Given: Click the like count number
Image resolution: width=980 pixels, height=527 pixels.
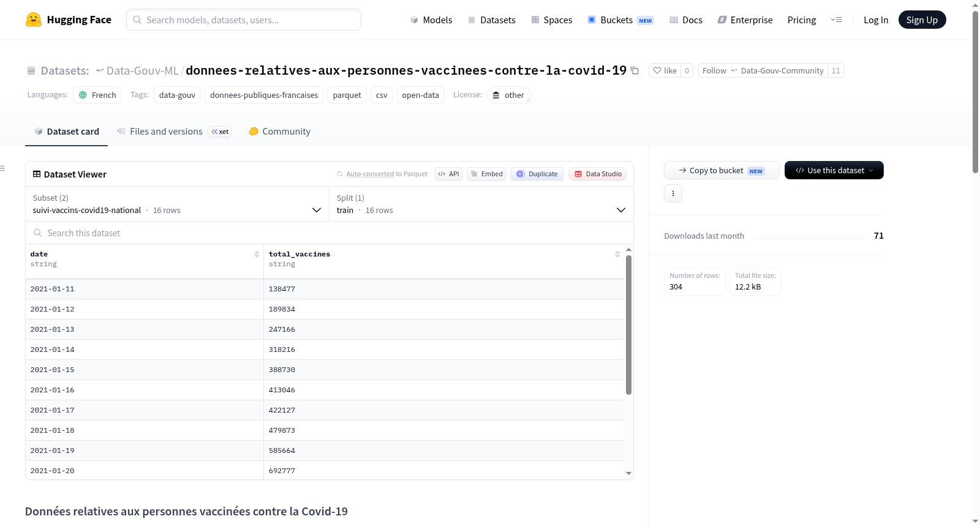Looking at the screenshot, I should pyautogui.click(x=687, y=70).
